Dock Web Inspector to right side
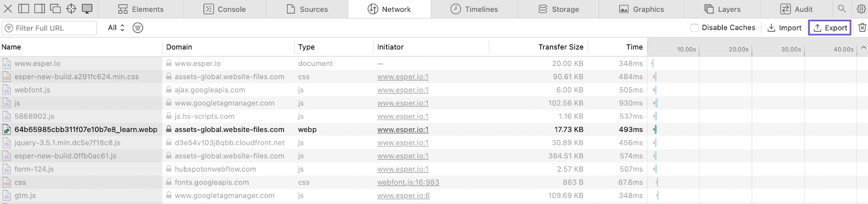The height and width of the screenshot is (204, 868). point(39,9)
